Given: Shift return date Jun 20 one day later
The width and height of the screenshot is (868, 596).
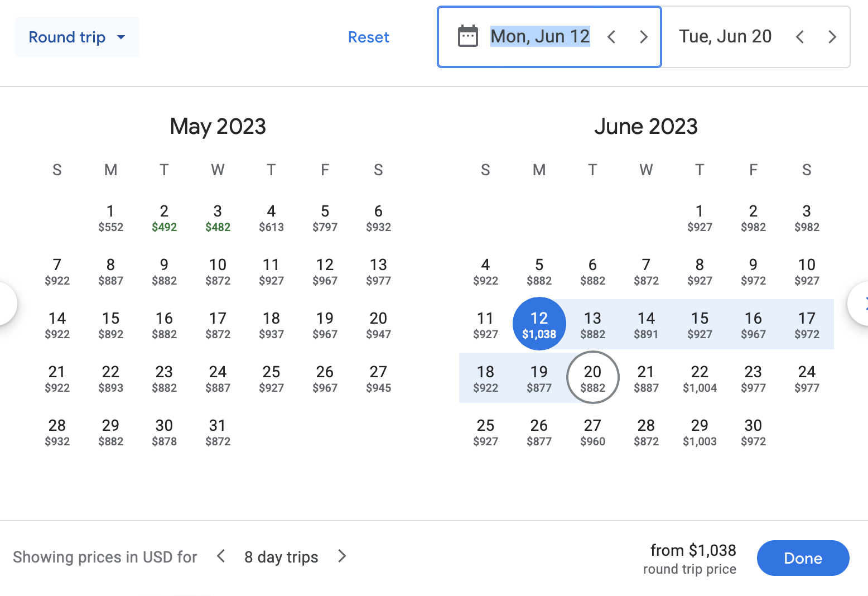Looking at the screenshot, I should 832,37.
